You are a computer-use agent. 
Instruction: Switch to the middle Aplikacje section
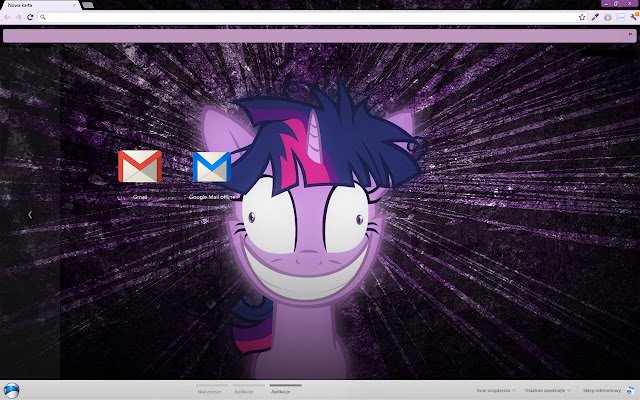(244, 391)
